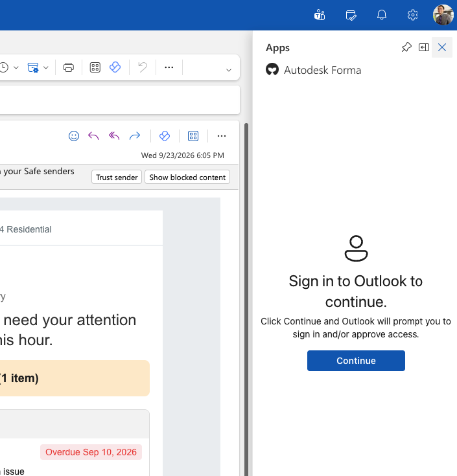React with the smiley emoji icon

click(73, 136)
